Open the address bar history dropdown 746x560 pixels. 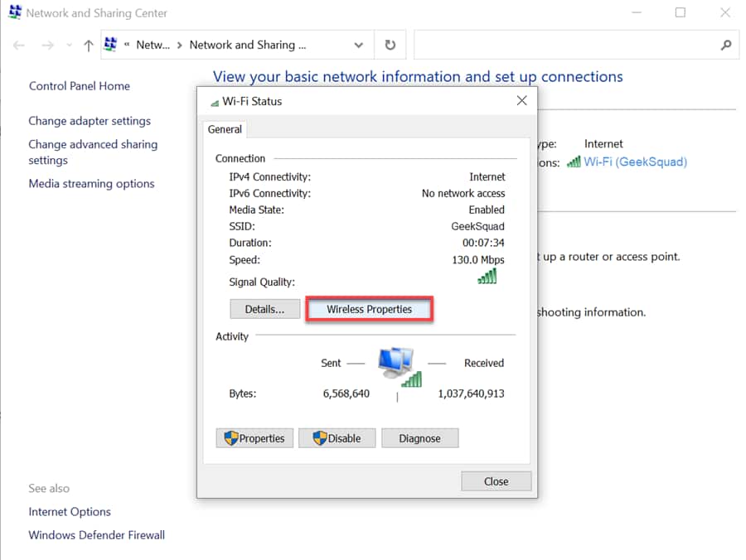(x=358, y=45)
